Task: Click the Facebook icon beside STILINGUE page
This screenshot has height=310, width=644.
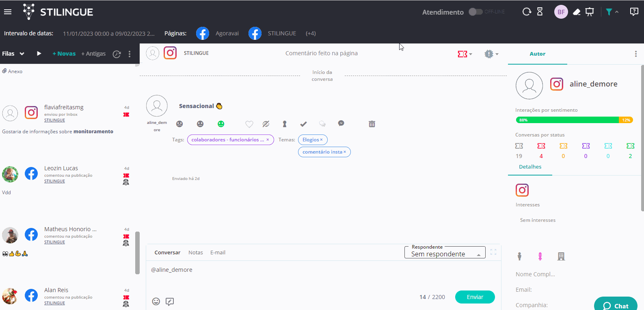Action: (x=255, y=33)
